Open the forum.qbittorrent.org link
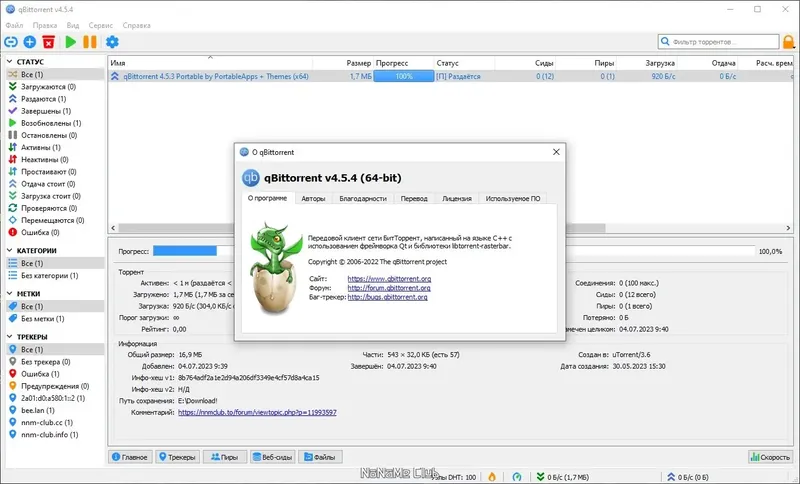Screen dimensions: 800x484 click(389, 288)
